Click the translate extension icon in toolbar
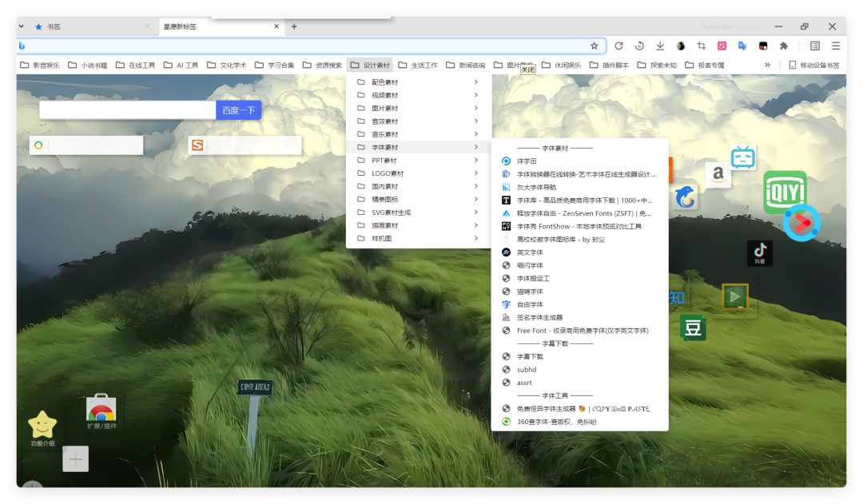Screen dimensions: 863x504 (x=742, y=46)
